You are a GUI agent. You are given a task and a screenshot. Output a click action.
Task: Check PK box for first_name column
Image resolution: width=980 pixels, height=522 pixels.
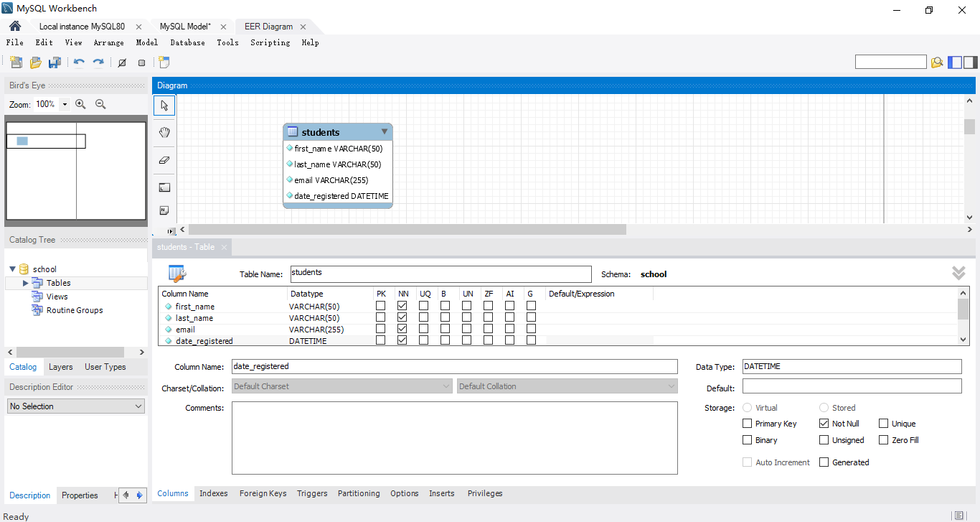point(381,306)
